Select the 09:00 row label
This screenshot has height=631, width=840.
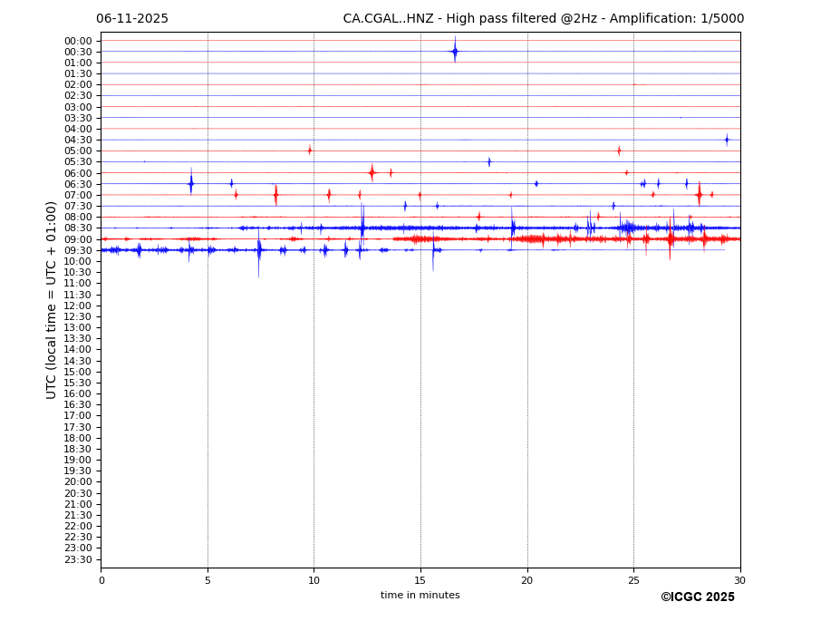78,239
